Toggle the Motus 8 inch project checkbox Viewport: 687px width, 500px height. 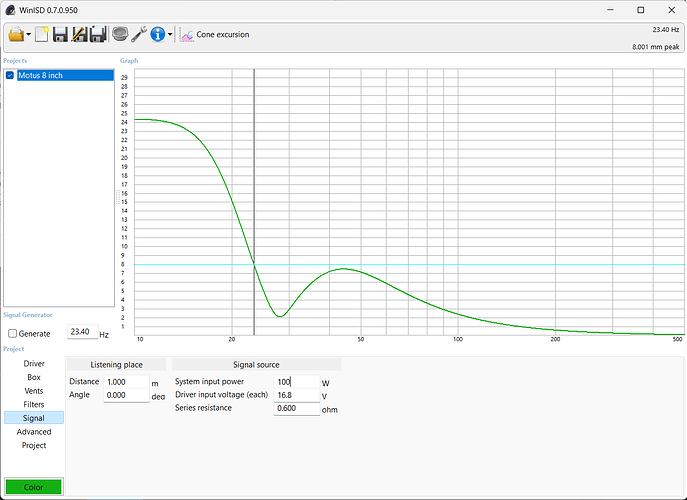coord(10,76)
